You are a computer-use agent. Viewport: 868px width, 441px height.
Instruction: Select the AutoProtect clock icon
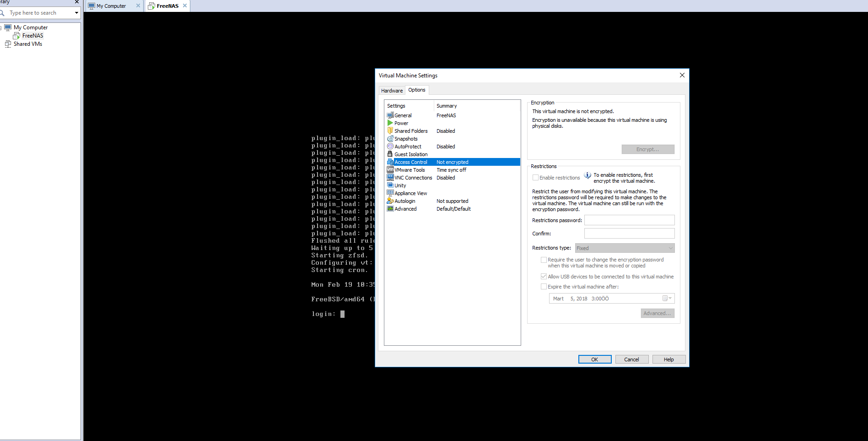click(x=390, y=147)
